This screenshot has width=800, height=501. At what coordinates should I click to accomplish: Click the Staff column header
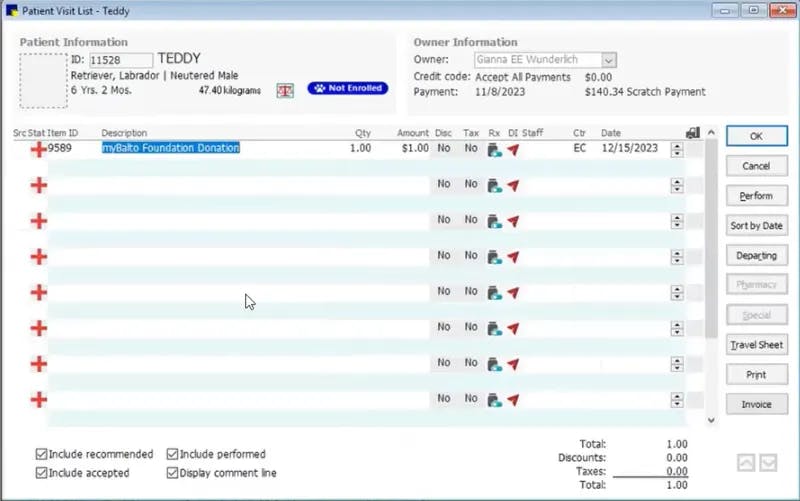533,133
